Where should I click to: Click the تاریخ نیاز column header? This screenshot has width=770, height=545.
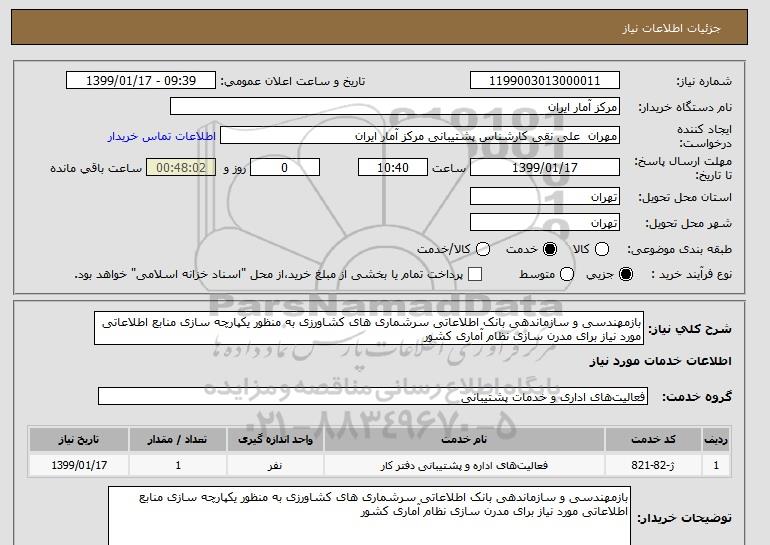pyautogui.click(x=79, y=439)
